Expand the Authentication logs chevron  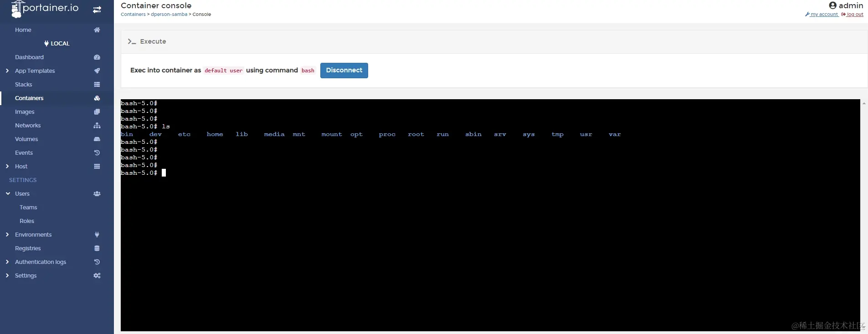coord(7,262)
